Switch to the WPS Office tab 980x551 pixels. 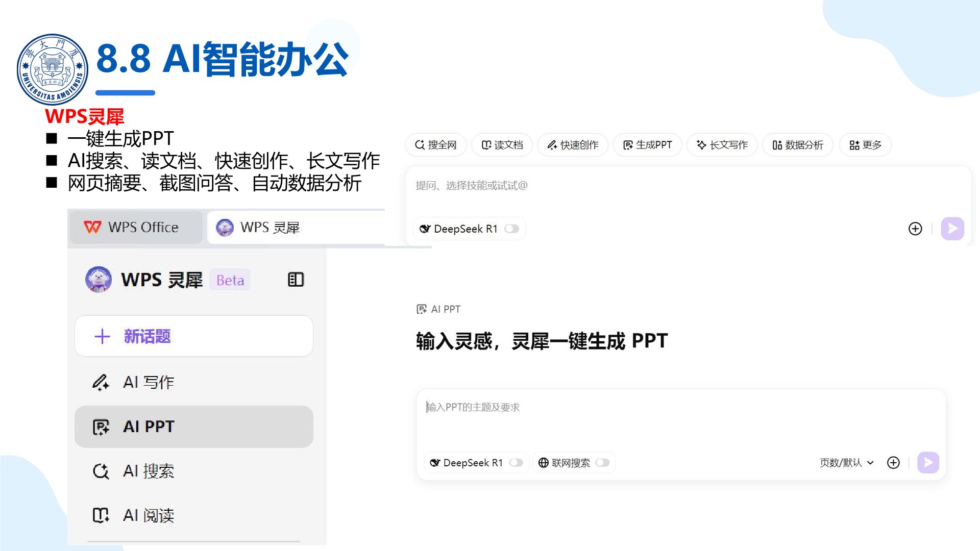(x=136, y=227)
